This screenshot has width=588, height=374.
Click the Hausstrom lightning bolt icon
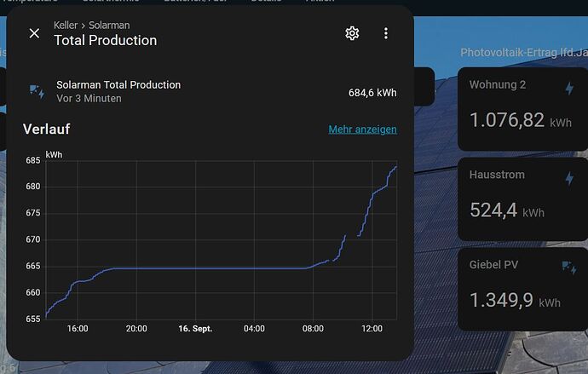point(569,178)
